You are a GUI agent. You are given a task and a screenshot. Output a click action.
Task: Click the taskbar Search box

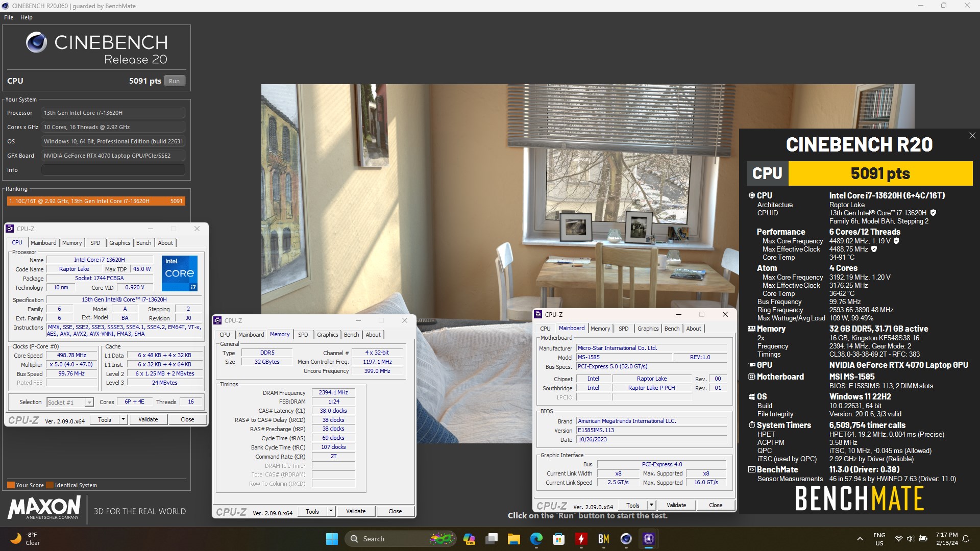(400, 539)
